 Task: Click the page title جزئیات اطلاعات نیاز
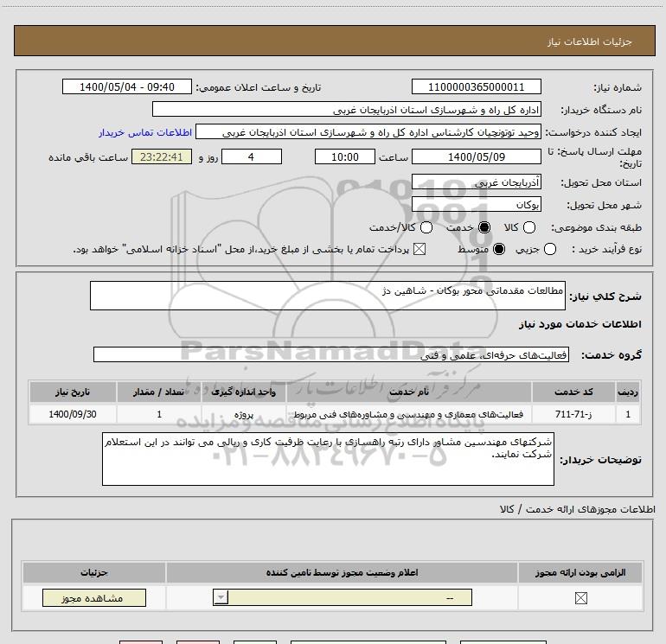(x=590, y=41)
